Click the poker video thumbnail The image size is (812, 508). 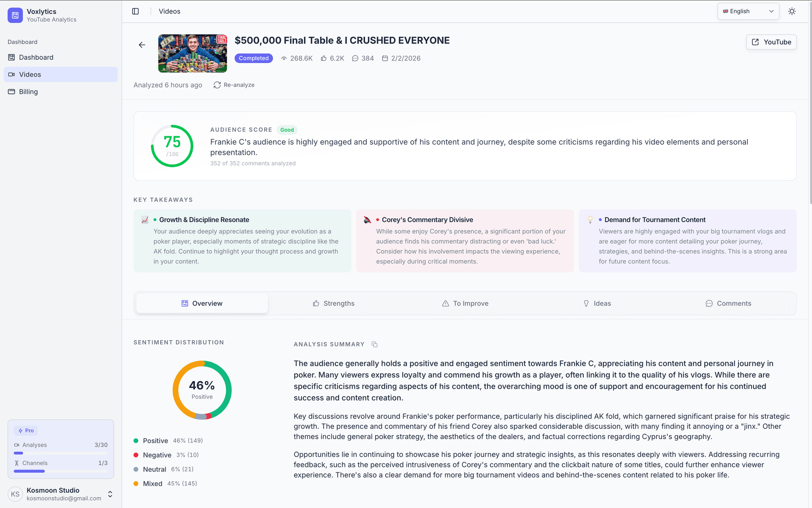pos(192,53)
